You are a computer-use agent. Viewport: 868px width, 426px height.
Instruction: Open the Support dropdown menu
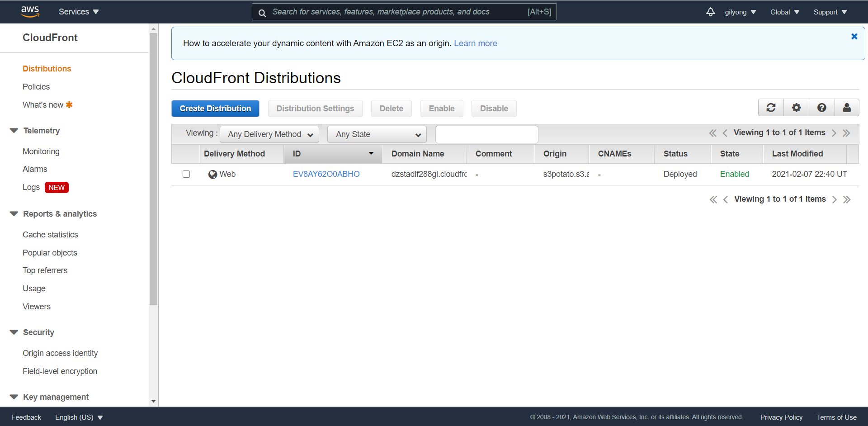(830, 12)
